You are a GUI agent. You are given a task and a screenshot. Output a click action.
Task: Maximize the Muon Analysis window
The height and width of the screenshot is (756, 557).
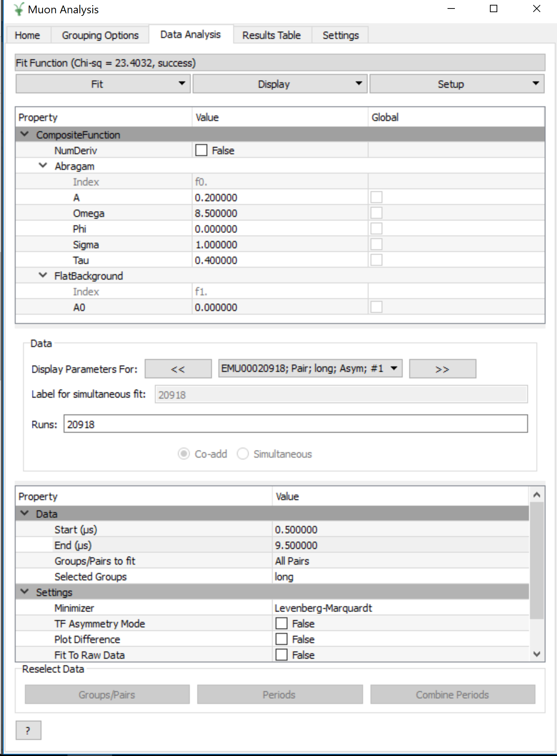click(493, 9)
